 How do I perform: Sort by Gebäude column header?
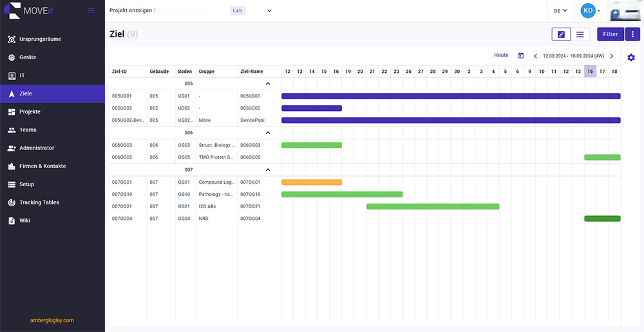[x=159, y=72]
